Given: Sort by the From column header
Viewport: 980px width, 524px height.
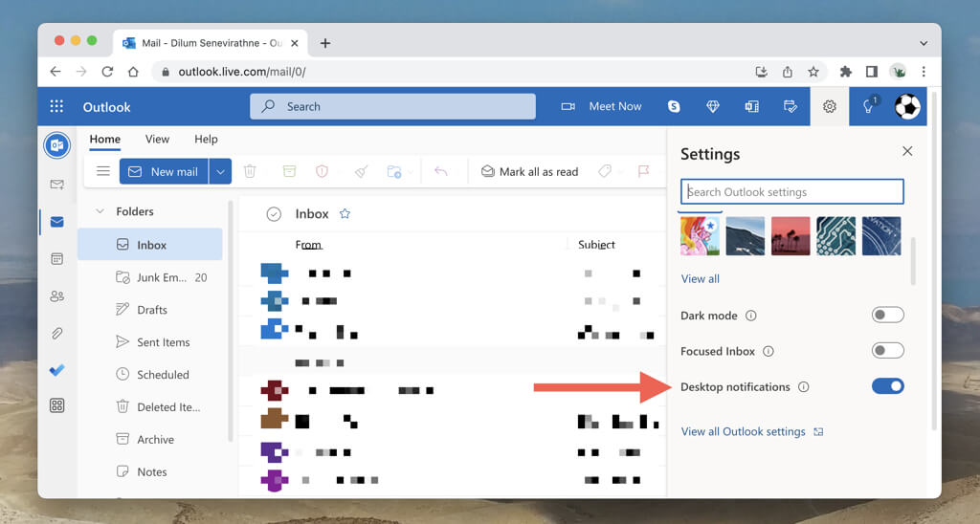Looking at the screenshot, I should pos(308,245).
